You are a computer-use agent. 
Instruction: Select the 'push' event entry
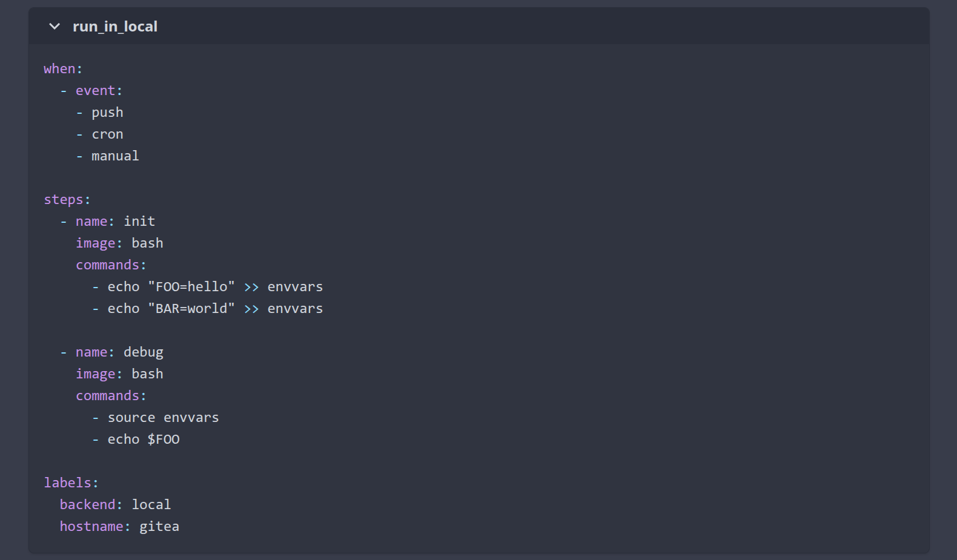[107, 113]
